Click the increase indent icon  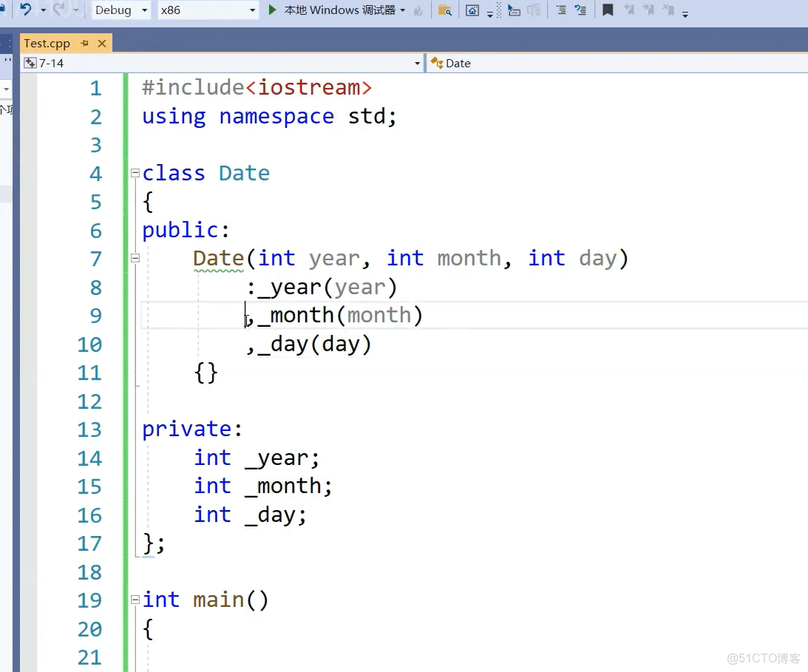coord(533,10)
